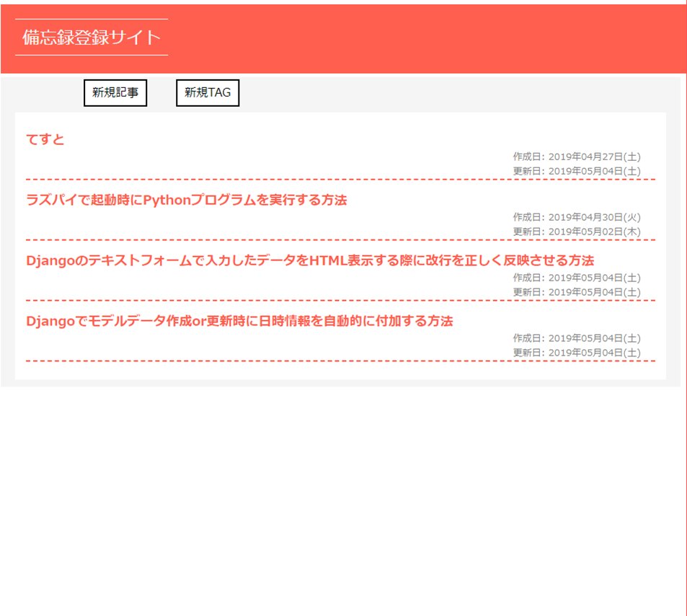Open the ラズパイで起動時にPython article link
Viewport: 687px width, 616px height.
click(187, 200)
